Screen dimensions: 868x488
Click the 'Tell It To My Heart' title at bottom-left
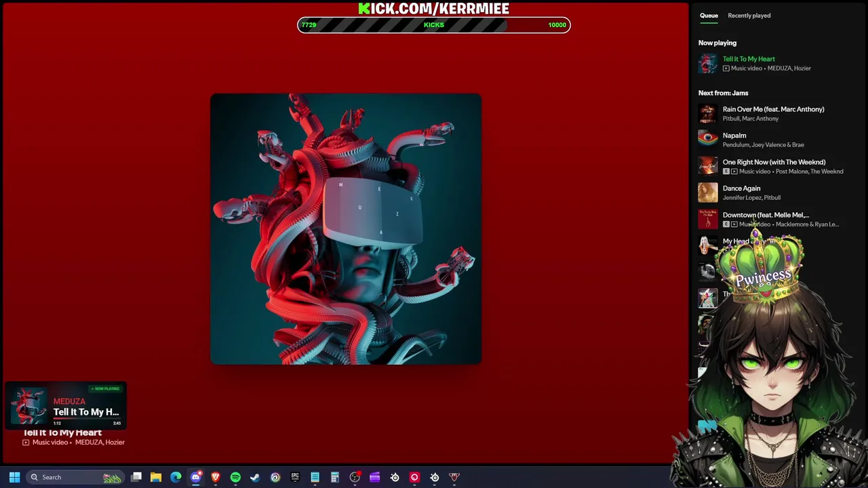click(x=62, y=432)
